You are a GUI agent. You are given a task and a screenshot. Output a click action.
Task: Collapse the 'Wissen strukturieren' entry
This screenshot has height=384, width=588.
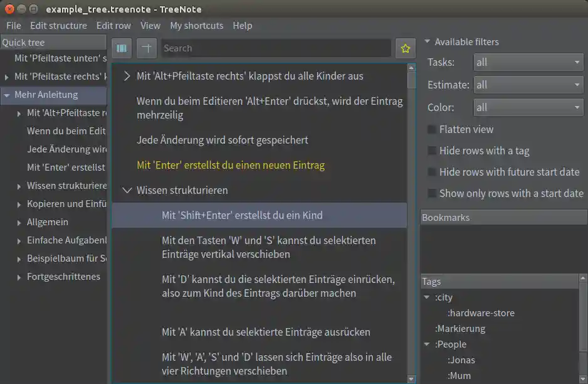pos(127,190)
